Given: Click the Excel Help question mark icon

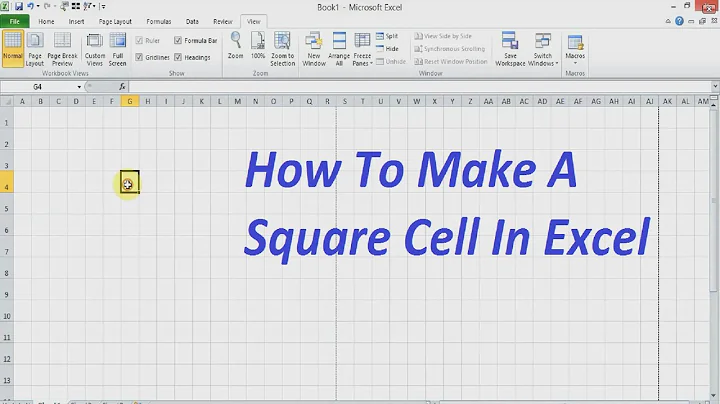Looking at the screenshot, I should [x=679, y=21].
